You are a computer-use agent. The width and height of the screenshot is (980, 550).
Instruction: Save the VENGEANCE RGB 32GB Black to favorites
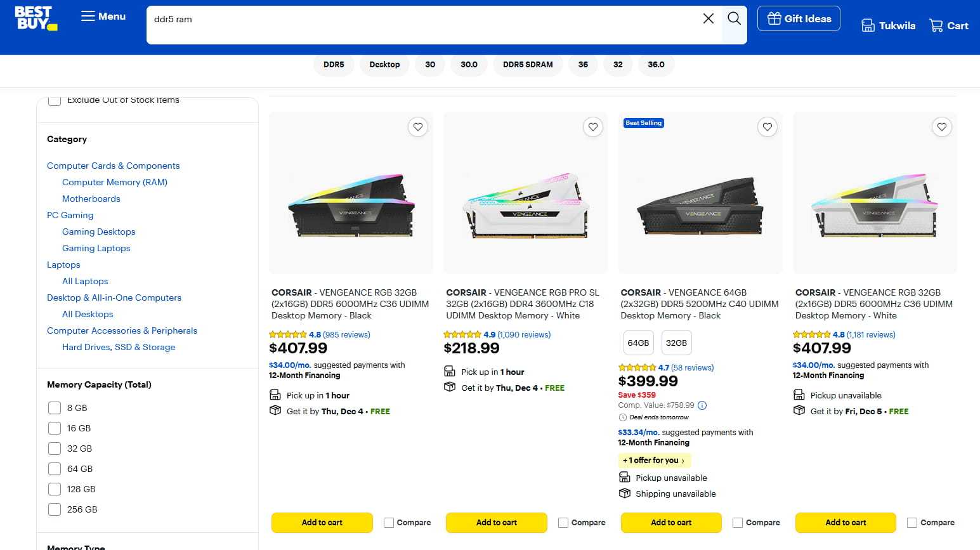point(418,127)
